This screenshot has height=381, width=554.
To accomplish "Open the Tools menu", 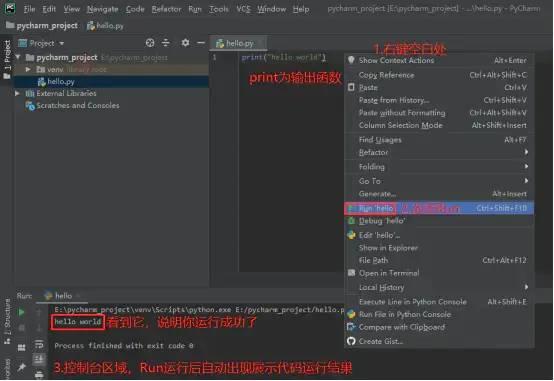I will pyautogui.click(x=219, y=9).
